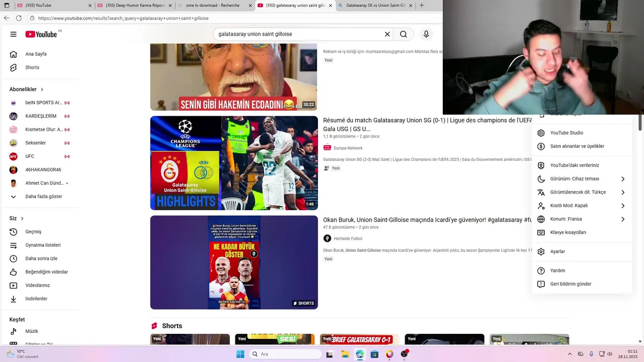Clear the search box with the X icon
The width and height of the screenshot is (644, 362).
(387, 34)
